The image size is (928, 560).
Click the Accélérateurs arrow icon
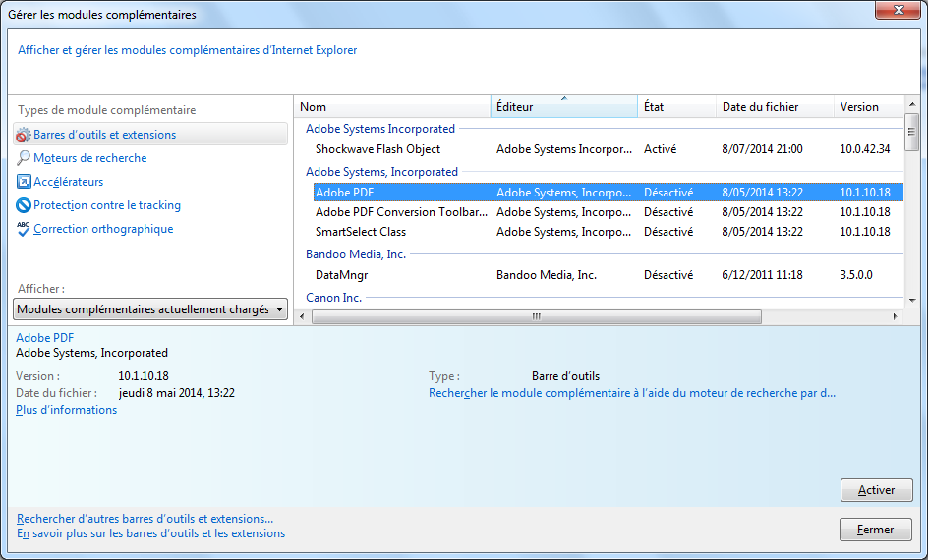pos(23,182)
